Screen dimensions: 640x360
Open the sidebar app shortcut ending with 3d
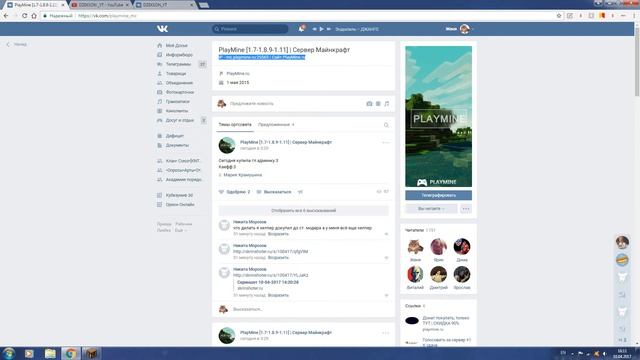178,195
